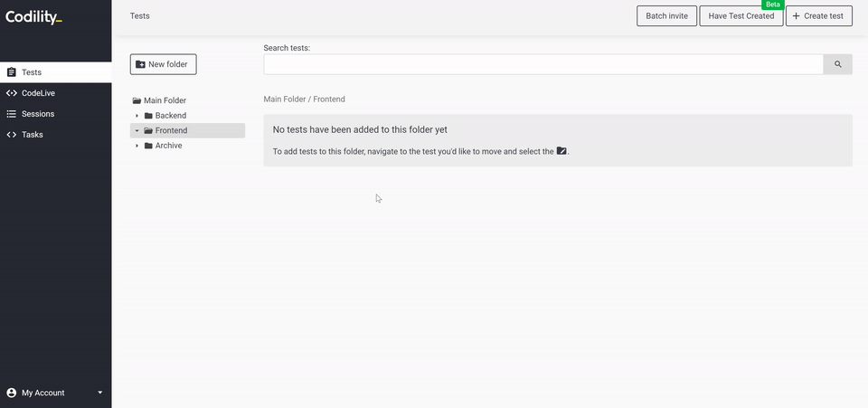868x408 pixels.
Task: Click the Tasks code-brackets icon
Action: tap(11, 135)
